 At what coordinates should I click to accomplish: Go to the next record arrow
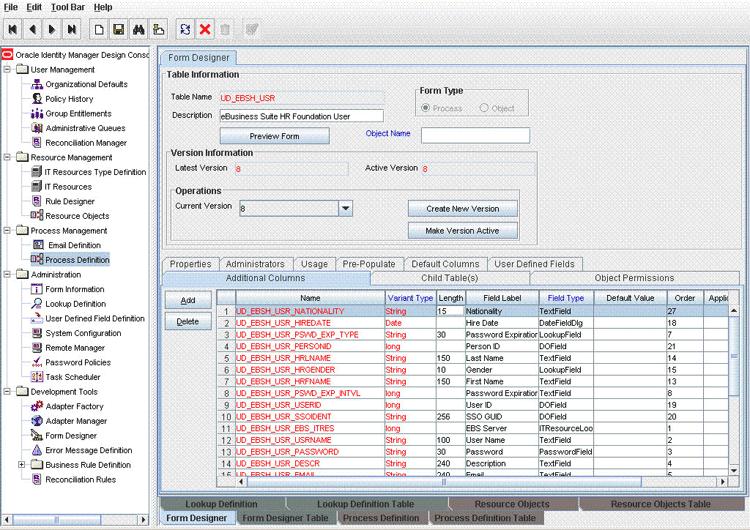click(x=52, y=29)
